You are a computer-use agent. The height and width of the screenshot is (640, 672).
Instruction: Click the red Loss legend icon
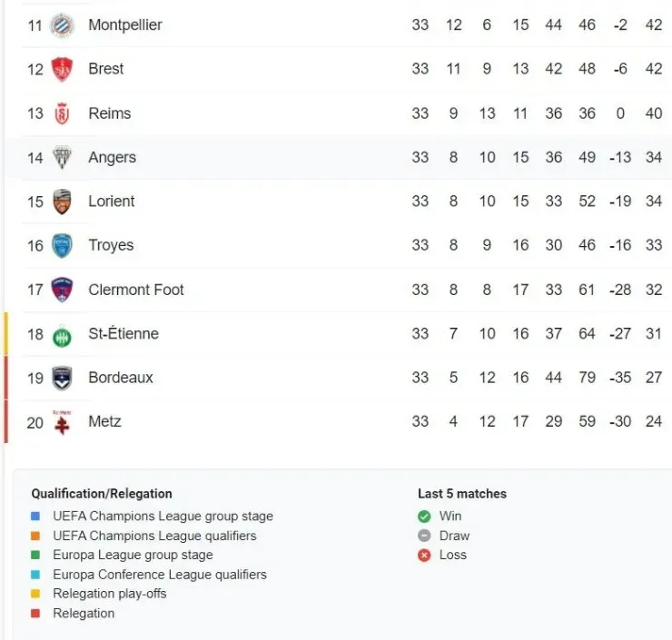(424, 556)
